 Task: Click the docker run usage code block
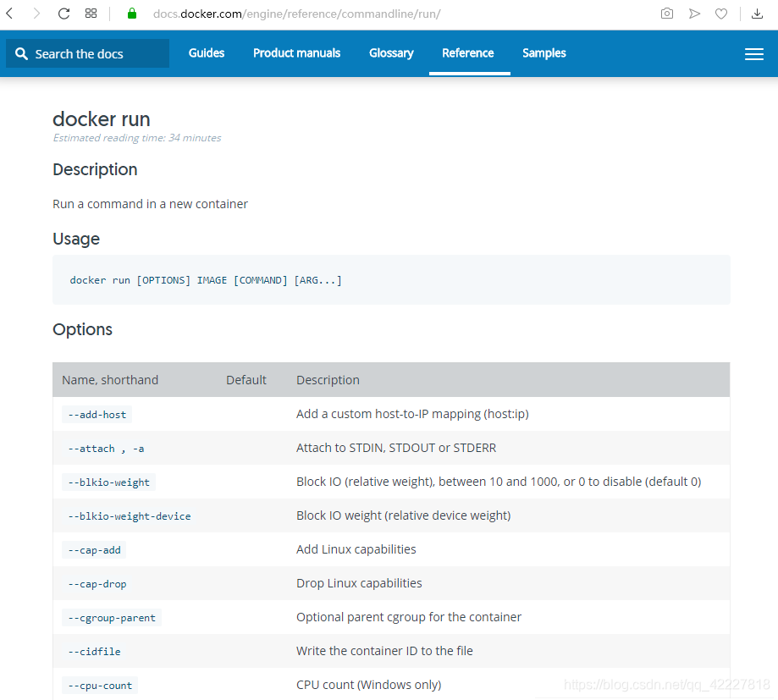click(x=391, y=280)
